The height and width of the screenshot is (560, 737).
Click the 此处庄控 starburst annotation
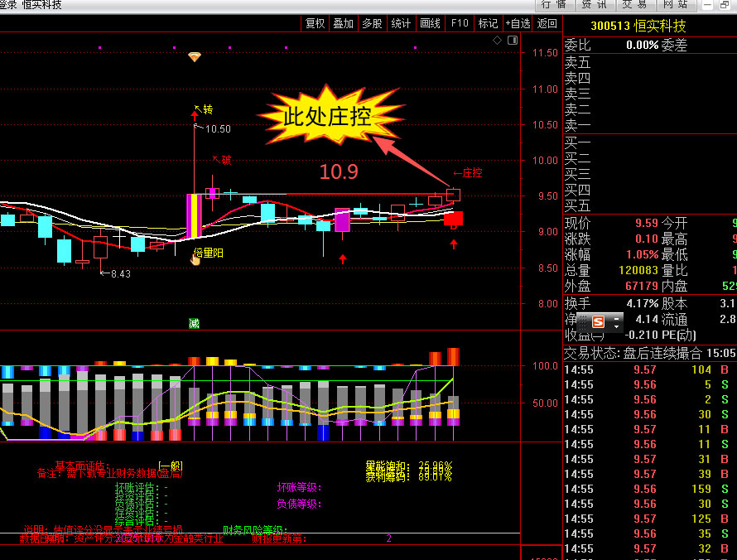point(328,117)
